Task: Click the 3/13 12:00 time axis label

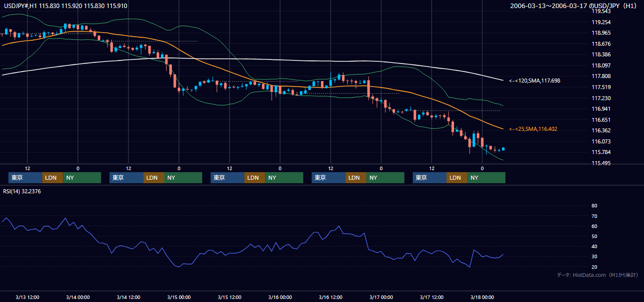Action: 28,297
